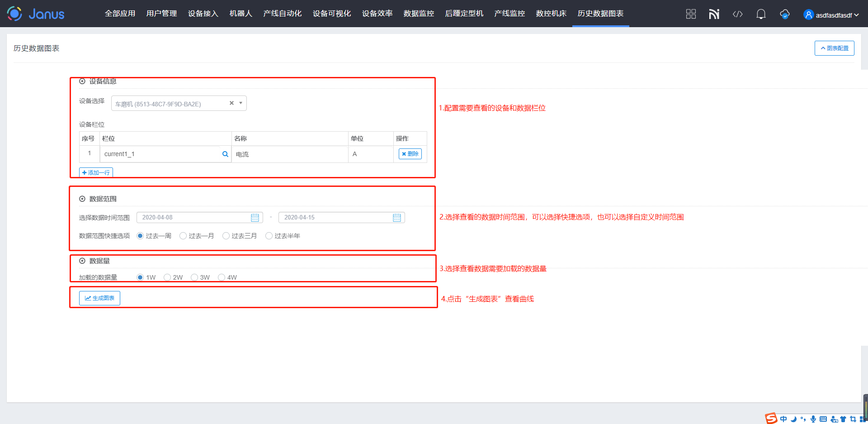868x424 pixels.
Task: Collapse the 图表配置 panel
Action: pos(835,48)
